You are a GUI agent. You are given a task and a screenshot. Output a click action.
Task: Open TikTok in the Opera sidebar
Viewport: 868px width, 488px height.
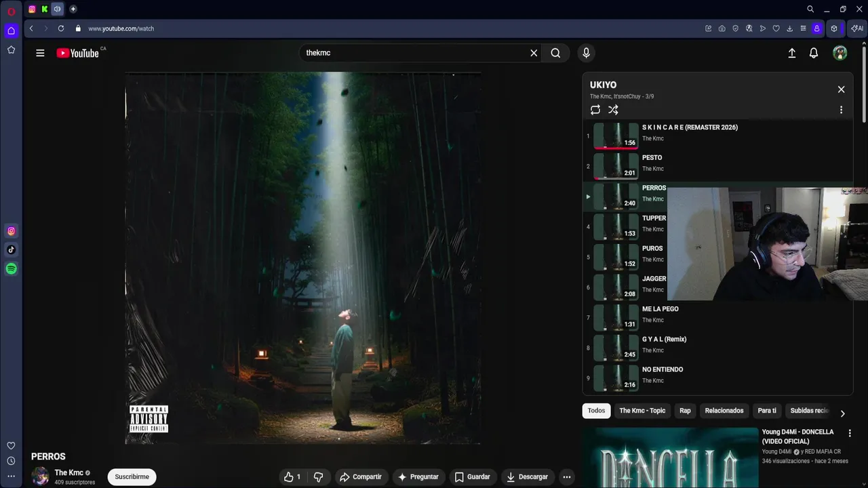click(11, 249)
